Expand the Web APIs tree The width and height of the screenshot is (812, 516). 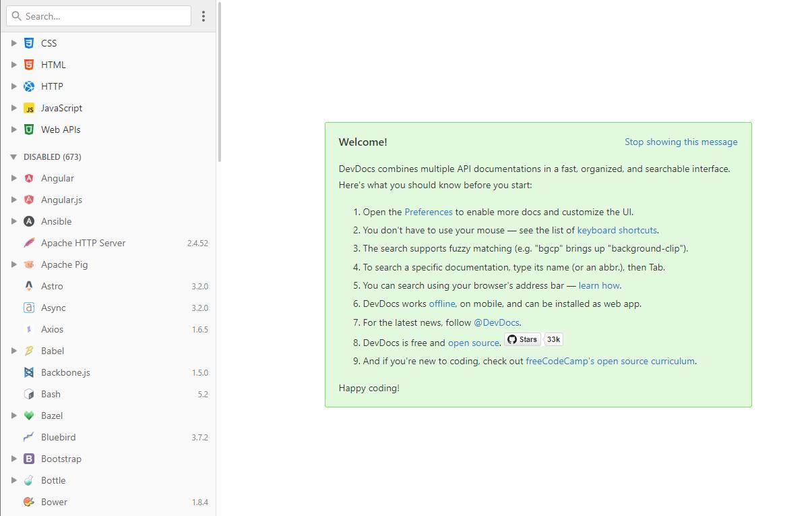13,130
